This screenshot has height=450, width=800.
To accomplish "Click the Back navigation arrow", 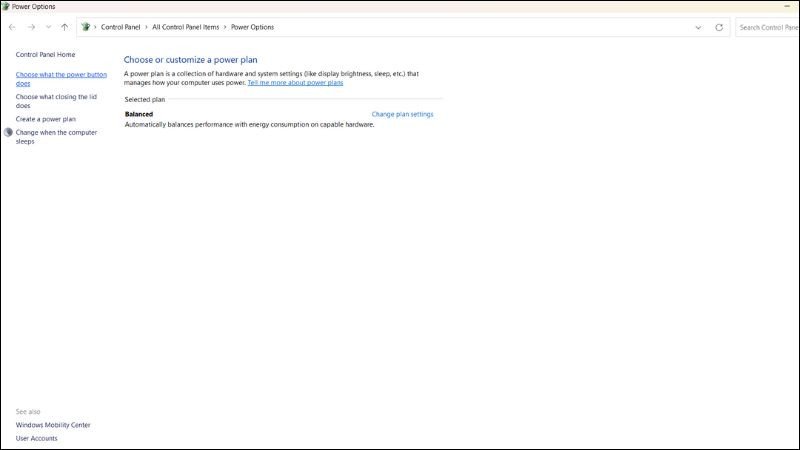I will point(12,27).
